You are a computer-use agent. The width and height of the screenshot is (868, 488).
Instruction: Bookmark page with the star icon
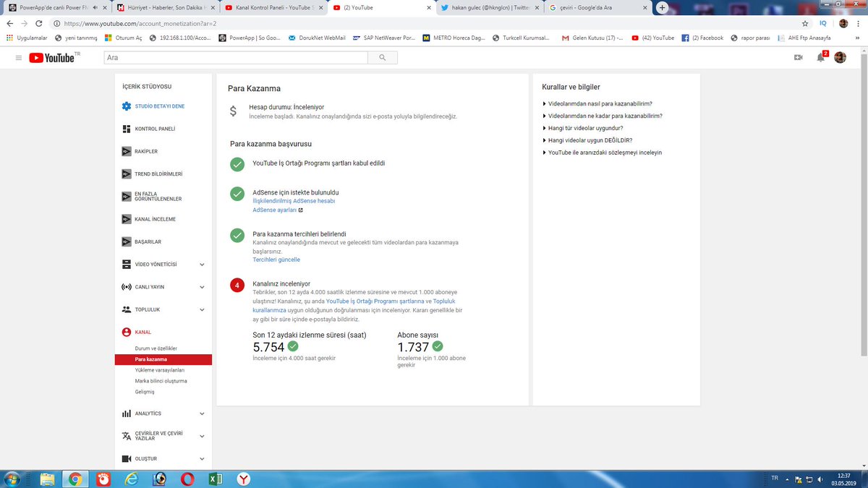805,23
